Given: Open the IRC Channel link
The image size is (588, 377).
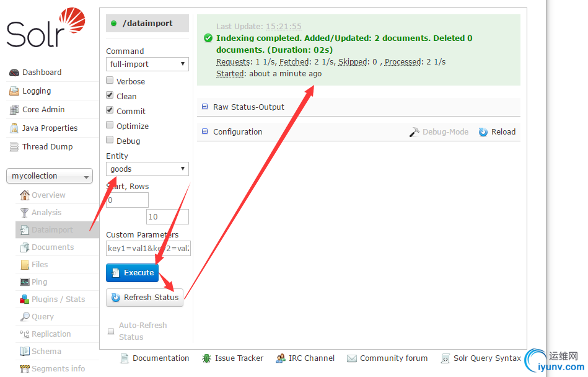Looking at the screenshot, I should tap(312, 358).
